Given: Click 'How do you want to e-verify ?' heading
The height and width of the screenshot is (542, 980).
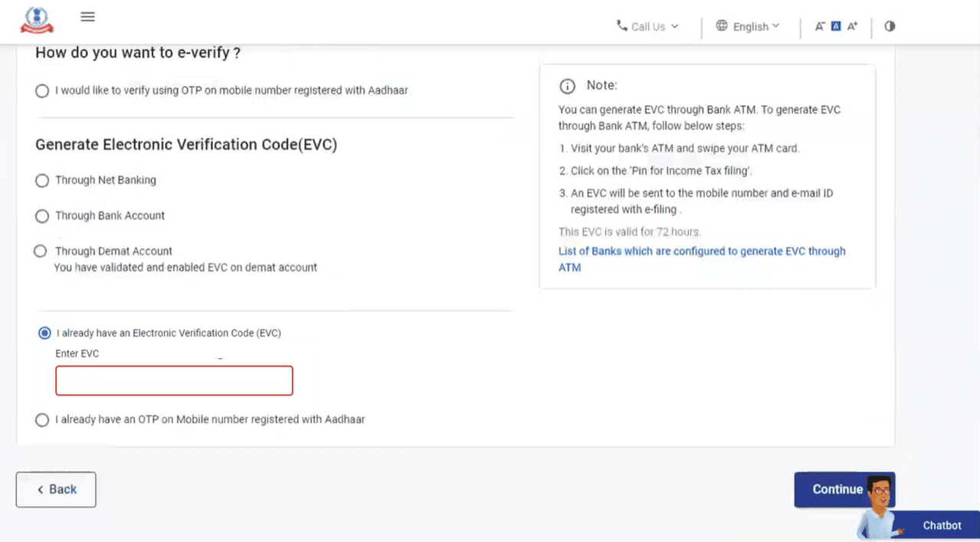Looking at the screenshot, I should 138,52.
